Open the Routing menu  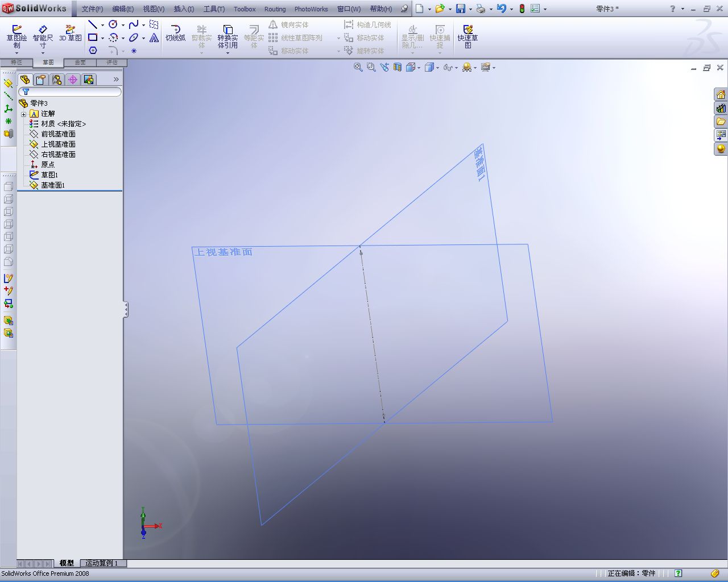coord(275,9)
